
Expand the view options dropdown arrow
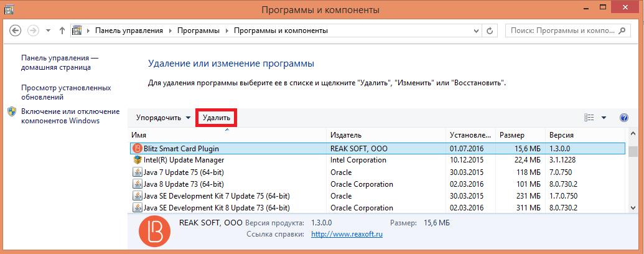604,118
